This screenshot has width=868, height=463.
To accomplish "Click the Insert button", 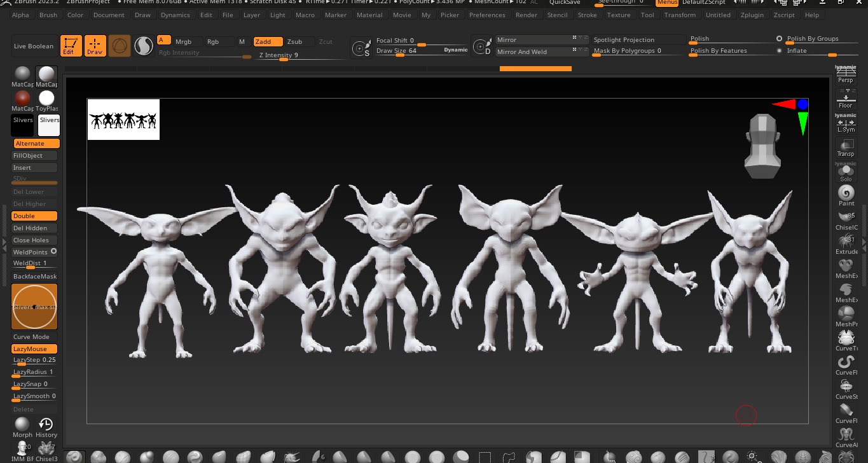I will coord(35,168).
